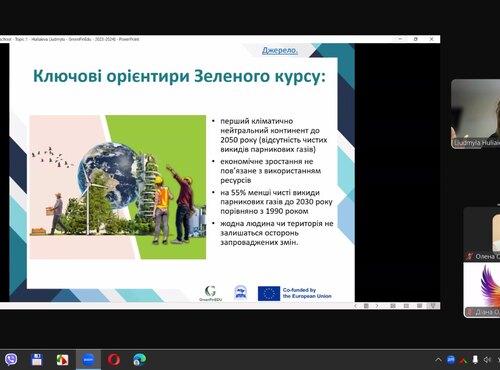Switch to slide sorter view
500x370 pixels.
tap(393, 306)
